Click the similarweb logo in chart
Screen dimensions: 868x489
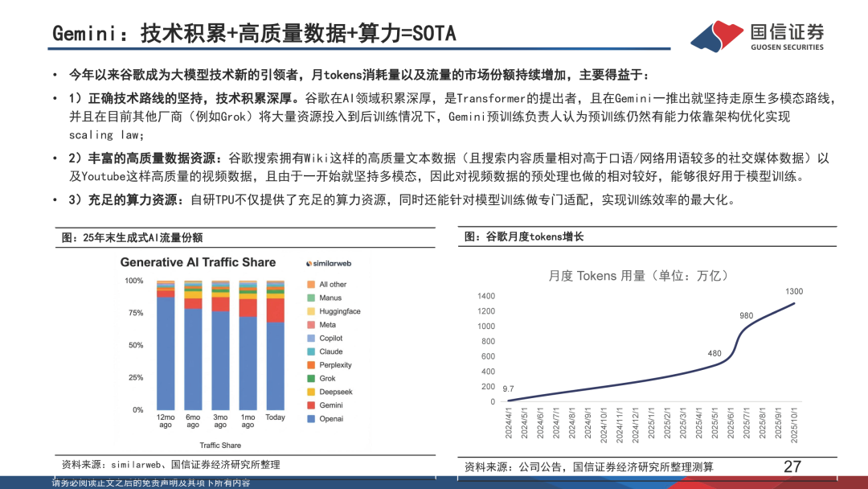329,264
